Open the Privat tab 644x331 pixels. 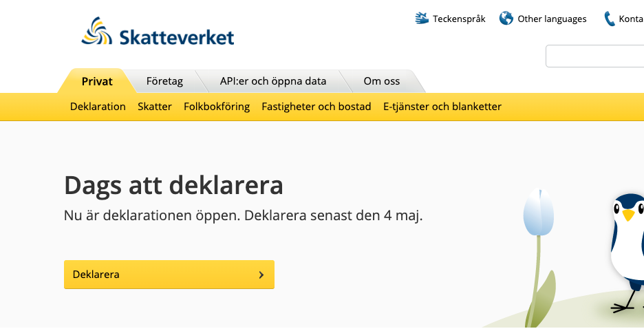(97, 81)
